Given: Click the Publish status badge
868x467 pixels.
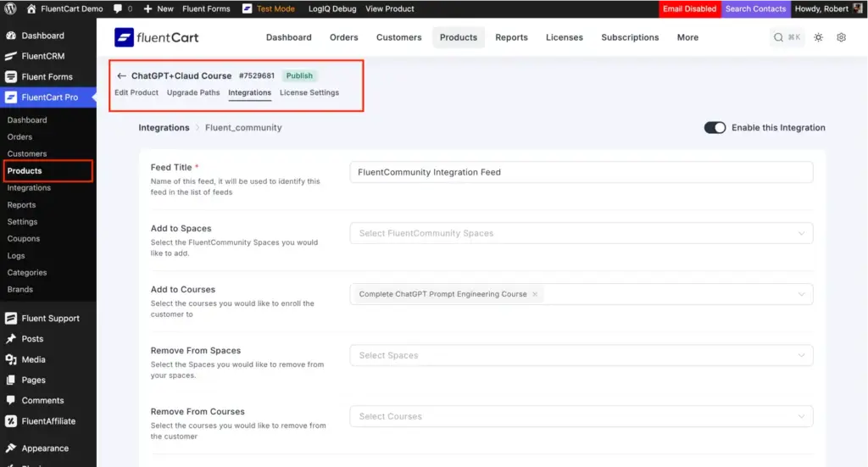Looking at the screenshot, I should tap(299, 75).
